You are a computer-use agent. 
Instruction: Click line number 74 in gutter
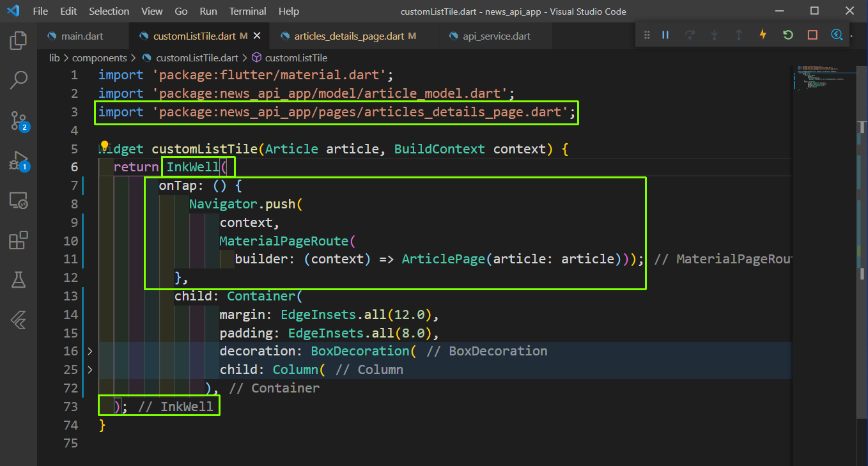click(70, 425)
